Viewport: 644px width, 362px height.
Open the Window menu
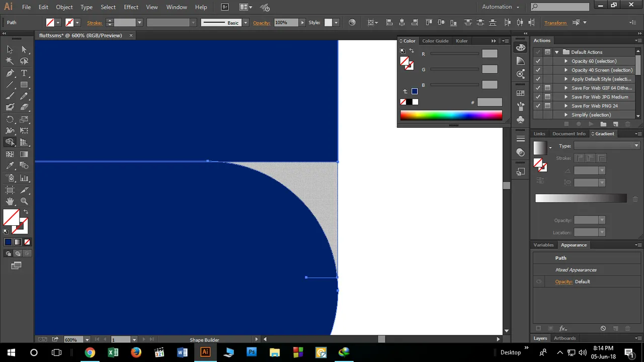[x=177, y=7]
